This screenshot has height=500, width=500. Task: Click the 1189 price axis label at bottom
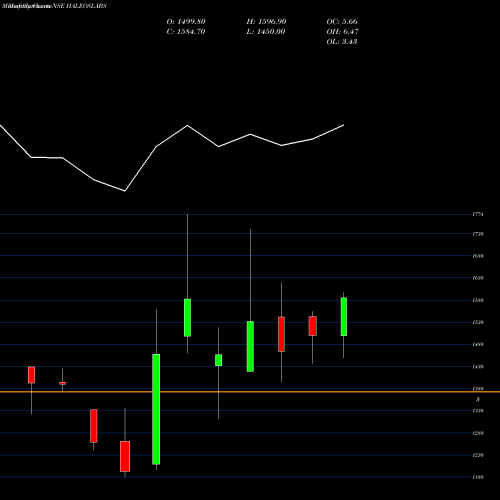pos(478,477)
